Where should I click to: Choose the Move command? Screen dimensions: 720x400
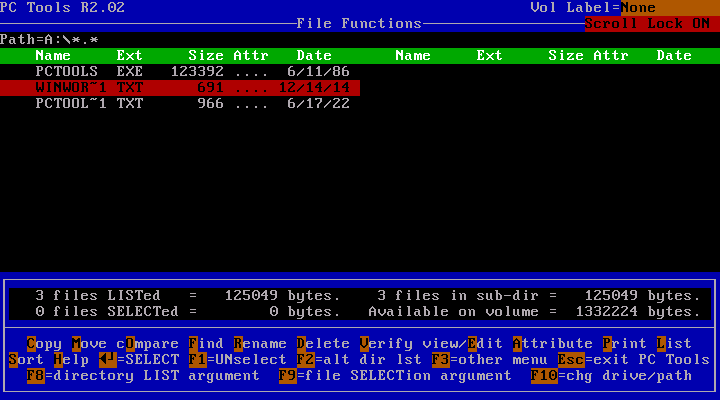(90, 344)
